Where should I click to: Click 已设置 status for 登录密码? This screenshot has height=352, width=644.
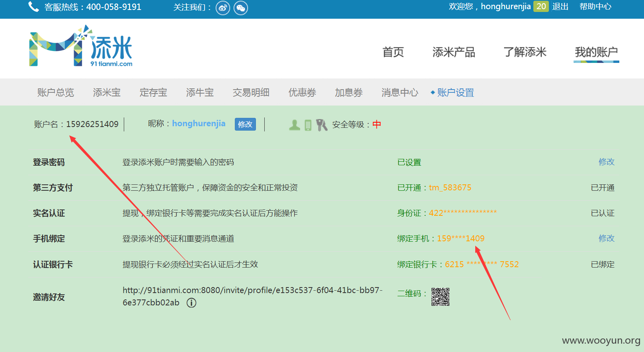click(x=409, y=162)
